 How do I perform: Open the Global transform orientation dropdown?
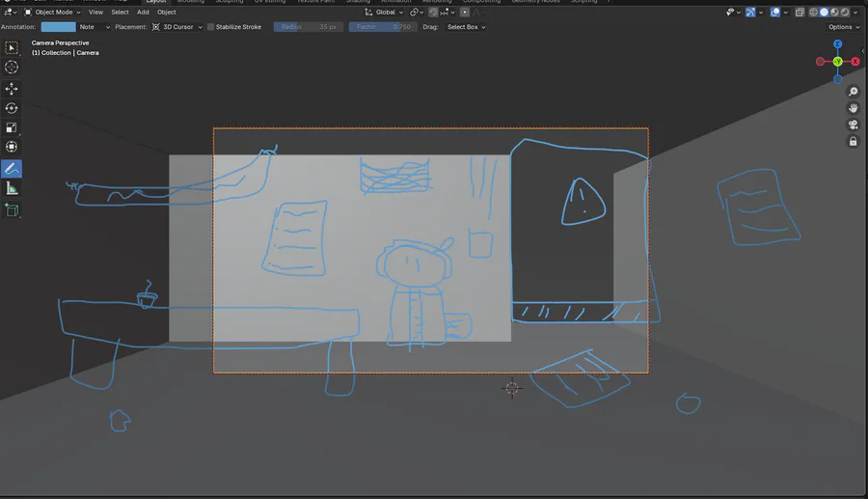coord(384,13)
